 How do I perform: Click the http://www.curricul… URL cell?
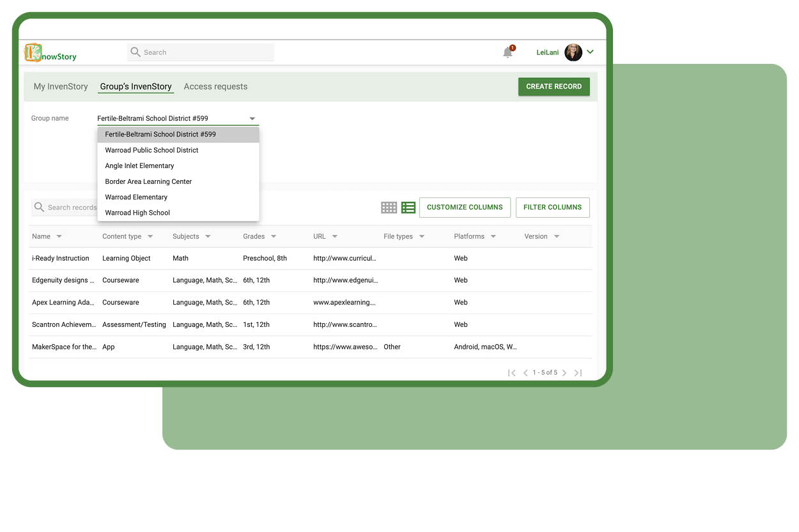(x=345, y=258)
